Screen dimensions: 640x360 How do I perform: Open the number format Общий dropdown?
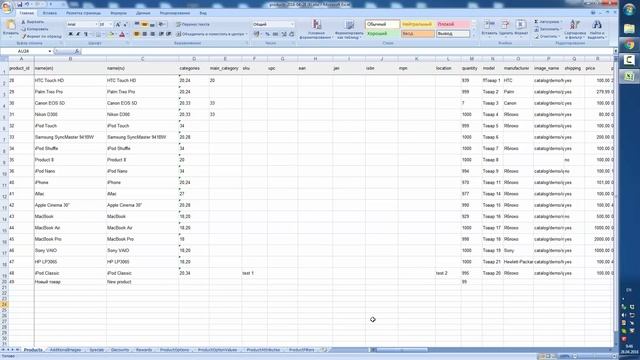pos(292,24)
